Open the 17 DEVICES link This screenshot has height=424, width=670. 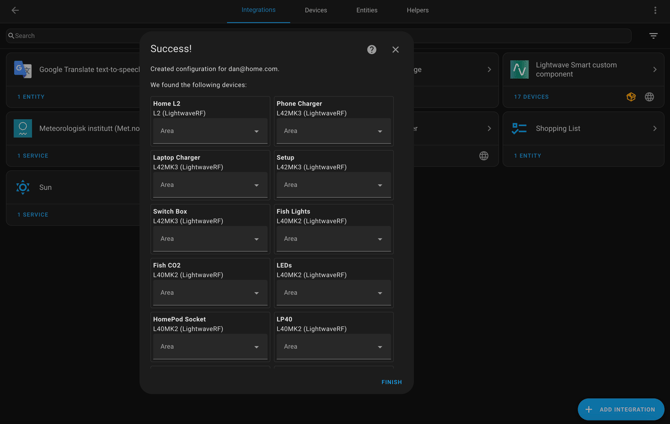coord(531,97)
